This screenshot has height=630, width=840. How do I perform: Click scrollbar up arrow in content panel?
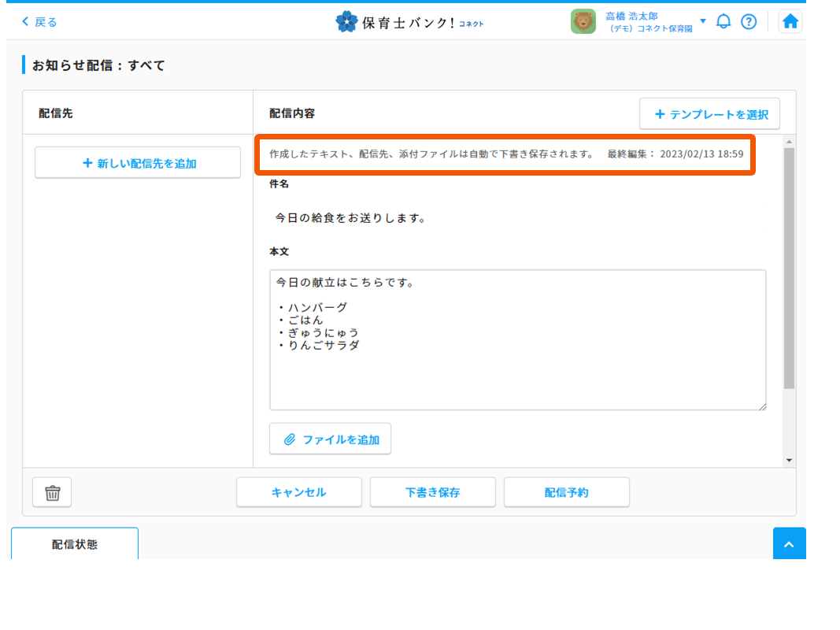tap(789, 141)
